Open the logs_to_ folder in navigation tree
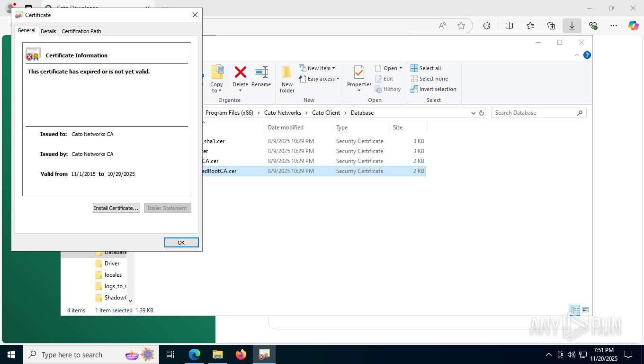Viewport: 644px width, 364px height. point(115,286)
